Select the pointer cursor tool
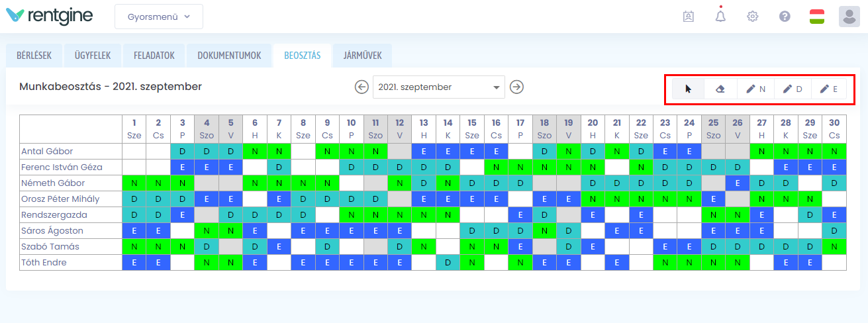This screenshot has height=323, width=868. click(x=689, y=89)
